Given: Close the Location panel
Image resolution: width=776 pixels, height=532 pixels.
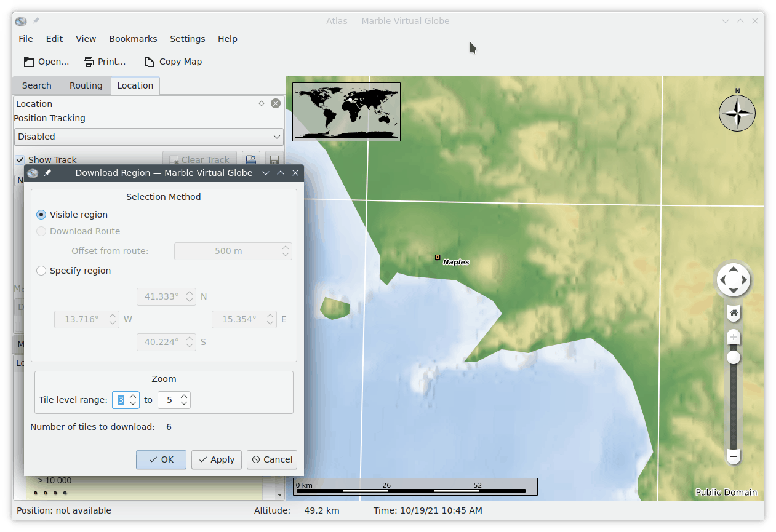Looking at the screenshot, I should [276, 103].
